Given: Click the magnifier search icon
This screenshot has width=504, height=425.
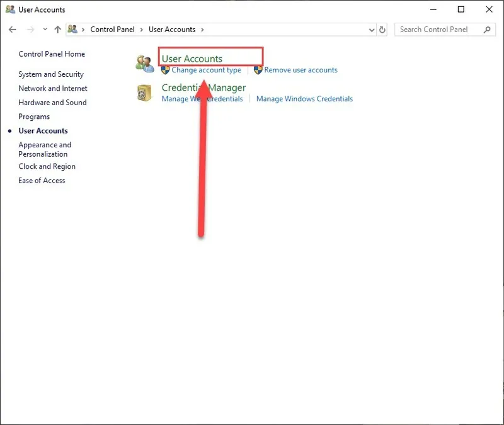Looking at the screenshot, I should pos(487,30).
